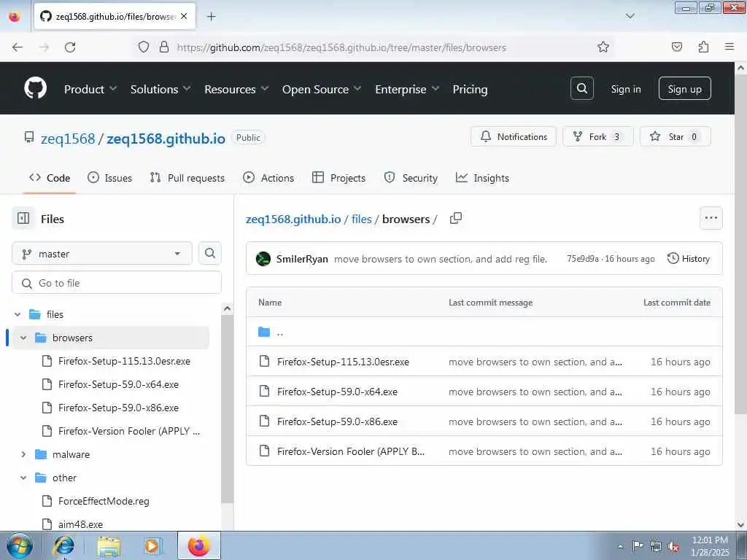Expand the malware folder chevron
The image size is (747, 560).
pyautogui.click(x=23, y=454)
